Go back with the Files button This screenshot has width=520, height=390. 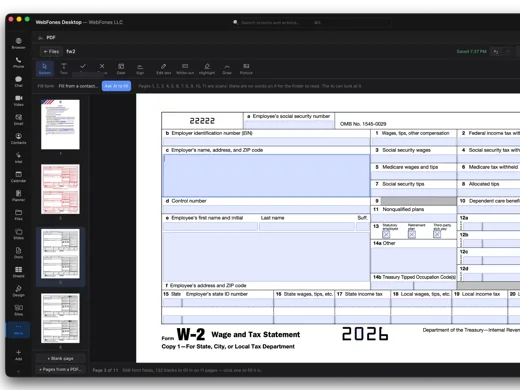tap(51, 51)
